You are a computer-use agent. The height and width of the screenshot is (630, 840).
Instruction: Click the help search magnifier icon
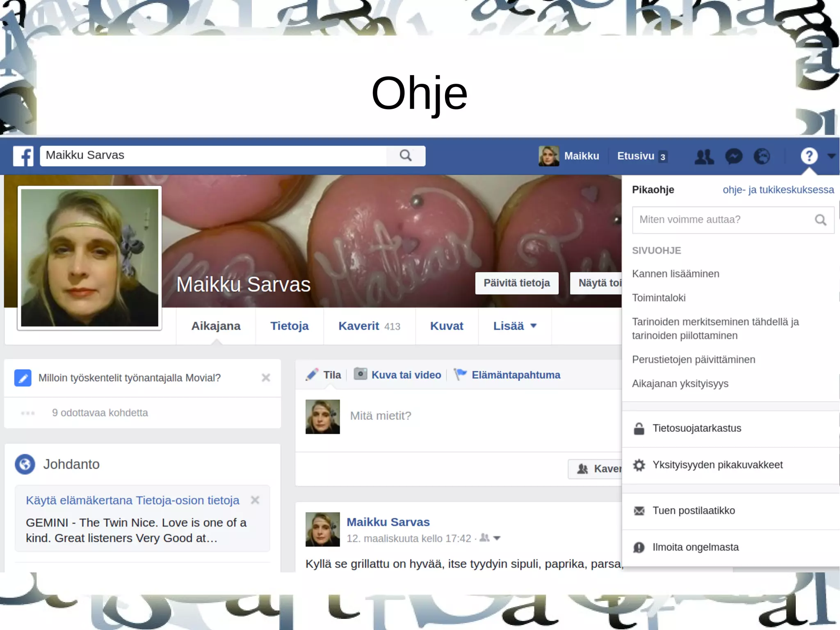820,220
